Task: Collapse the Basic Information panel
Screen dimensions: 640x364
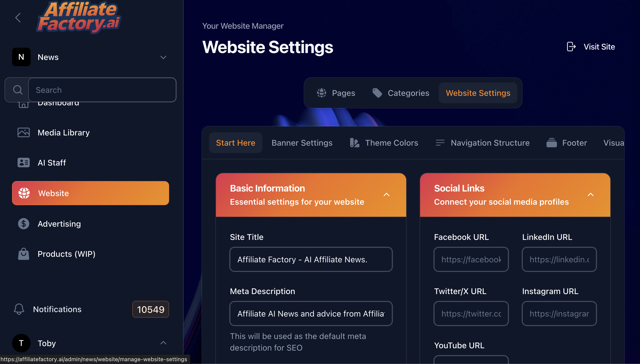Action: tap(387, 195)
